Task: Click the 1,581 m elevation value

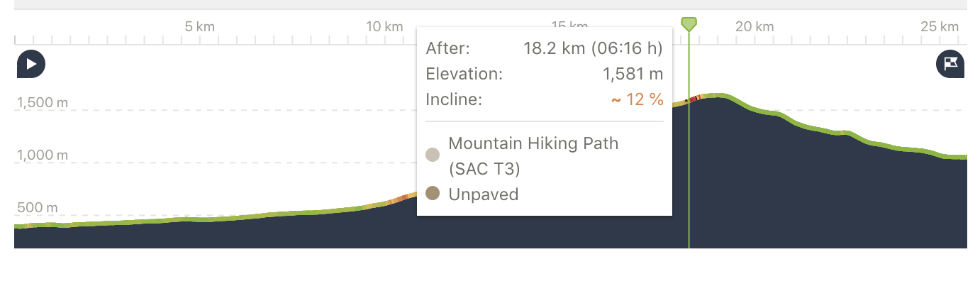Action: (x=633, y=74)
